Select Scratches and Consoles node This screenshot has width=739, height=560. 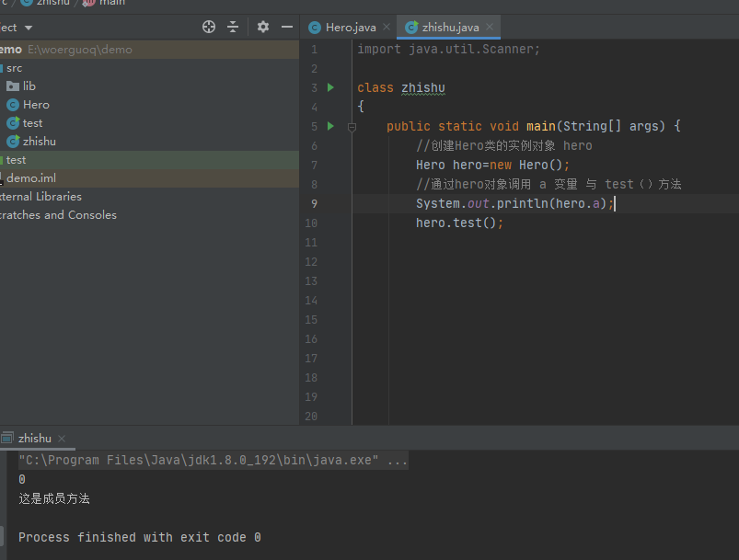pos(58,215)
